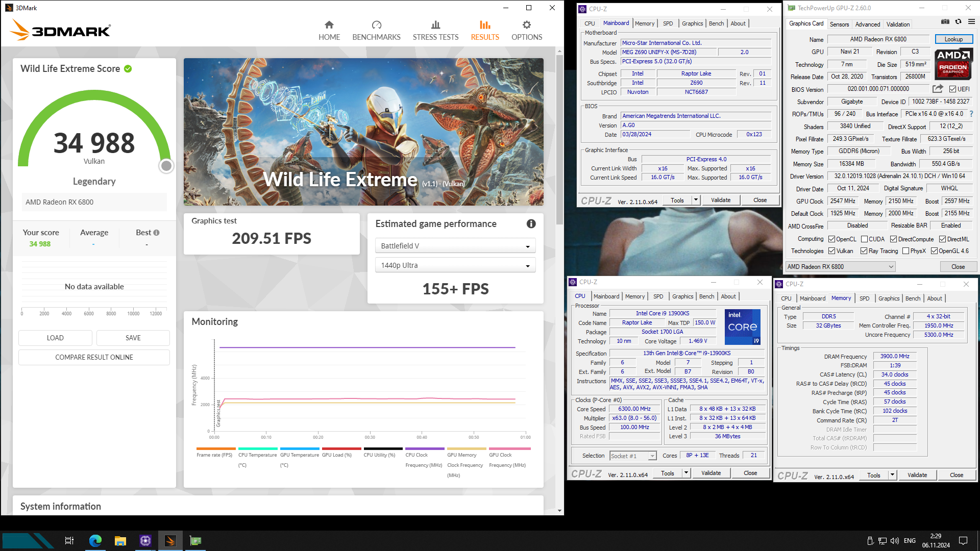Click the score gauge end knob
The image size is (980, 551).
[166, 166]
